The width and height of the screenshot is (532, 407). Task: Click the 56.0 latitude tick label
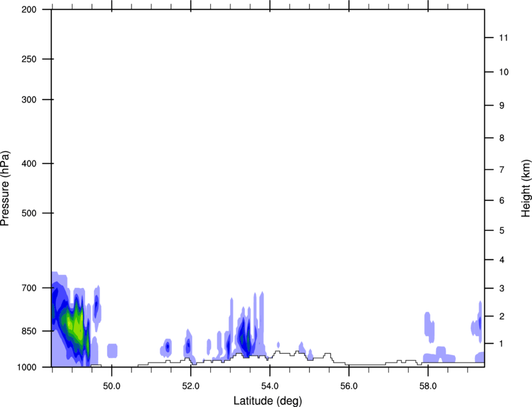click(x=349, y=386)
